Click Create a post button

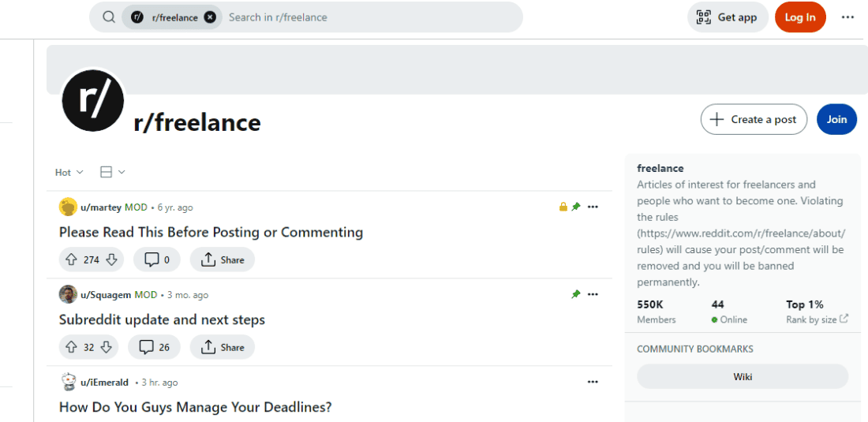pyautogui.click(x=754, y=119)
